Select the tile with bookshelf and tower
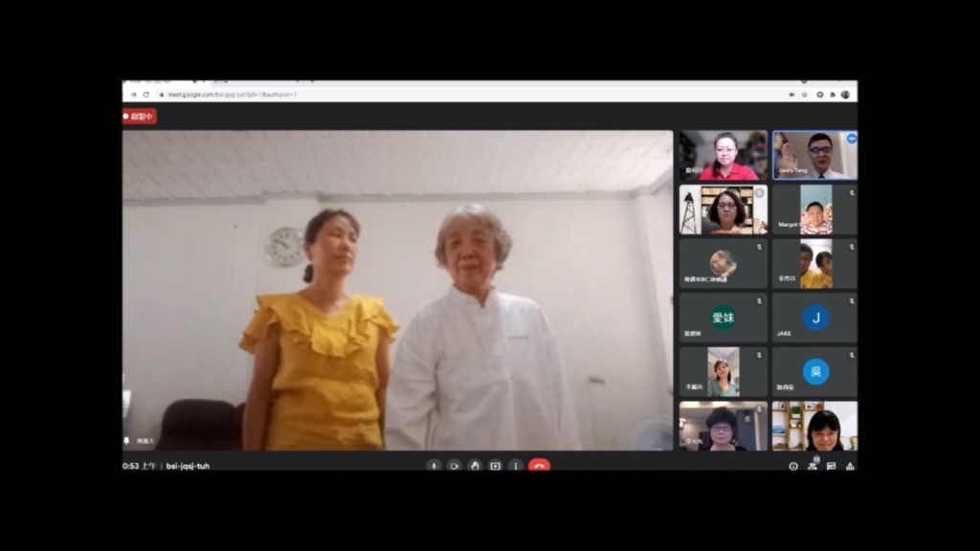Image resolution: width=980 pixels, height=551 pixels. [x=724, y=209]
